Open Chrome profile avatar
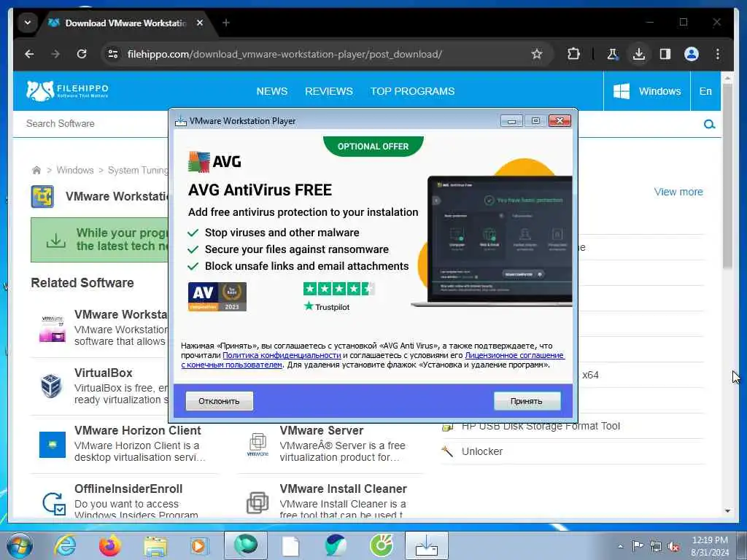Image resolution: width=747 pixels, height=560 pixels. click(692, 54)
